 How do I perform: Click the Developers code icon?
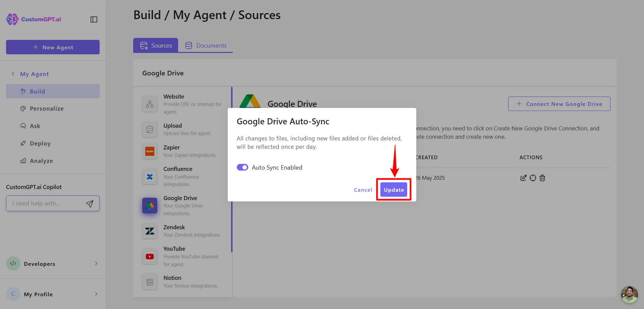13,263
